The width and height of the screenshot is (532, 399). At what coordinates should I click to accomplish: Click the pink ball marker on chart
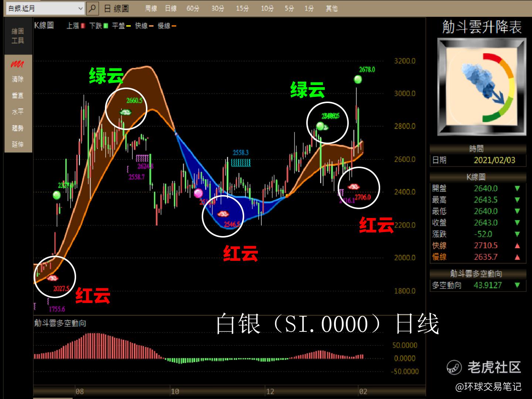click(x=198, y=193)
